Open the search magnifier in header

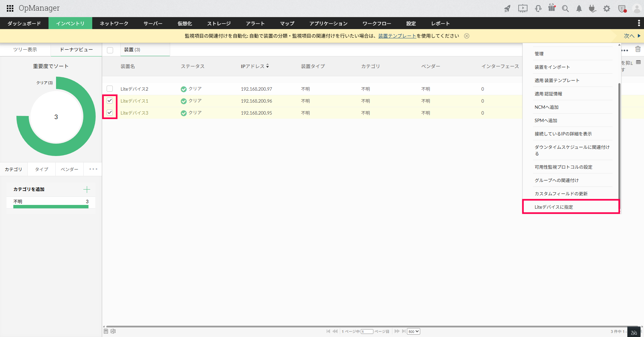565,9
